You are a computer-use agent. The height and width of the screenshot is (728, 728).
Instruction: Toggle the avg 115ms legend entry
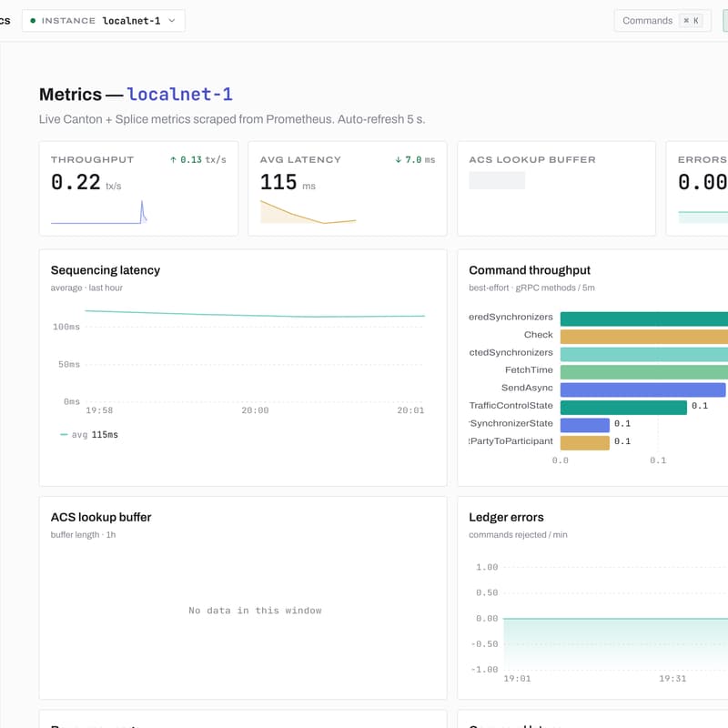(89, 435)
